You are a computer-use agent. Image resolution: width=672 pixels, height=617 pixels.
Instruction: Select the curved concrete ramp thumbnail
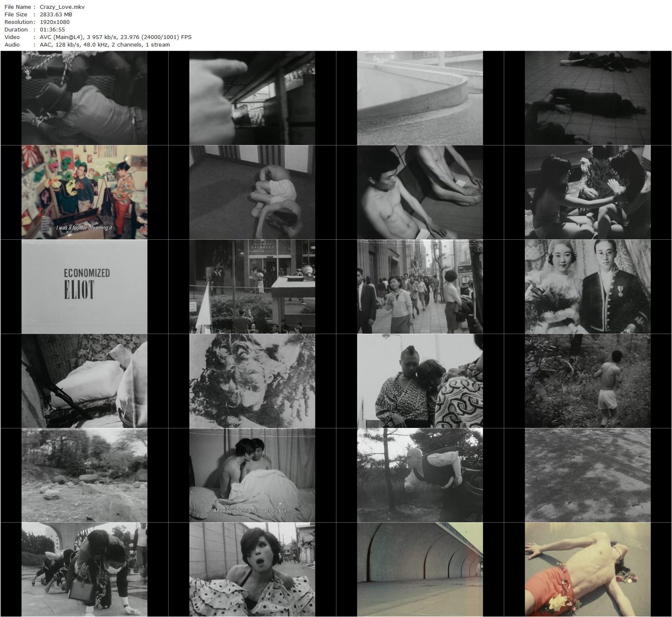[x=420, y=98]
